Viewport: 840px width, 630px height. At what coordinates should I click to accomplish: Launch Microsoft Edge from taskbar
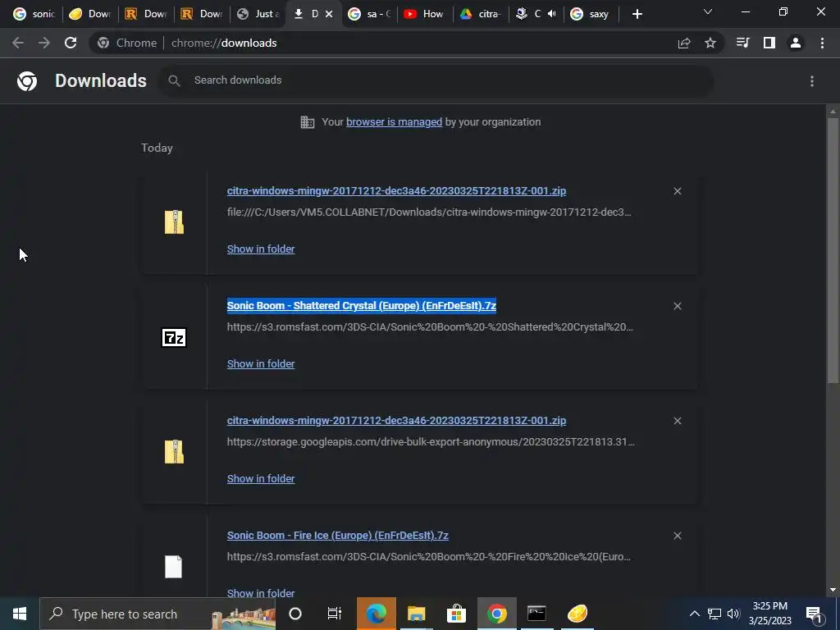click(x=376, y=614)
